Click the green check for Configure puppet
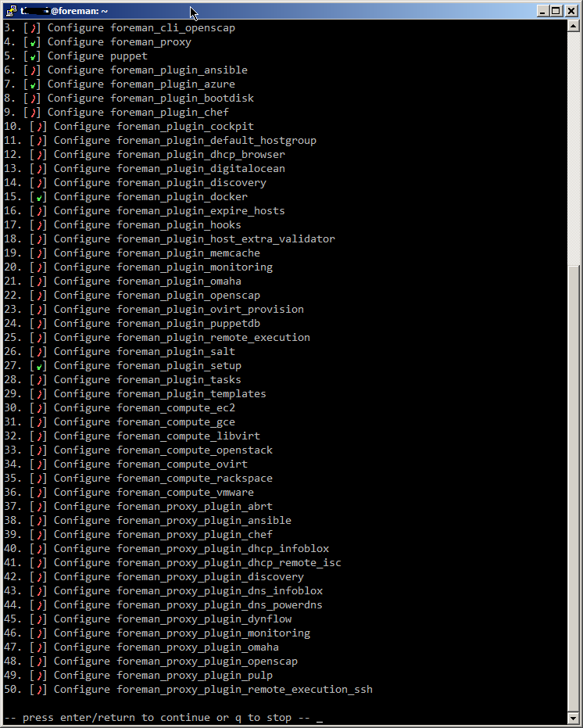583x728 pixels. click(x=33, y=56)
